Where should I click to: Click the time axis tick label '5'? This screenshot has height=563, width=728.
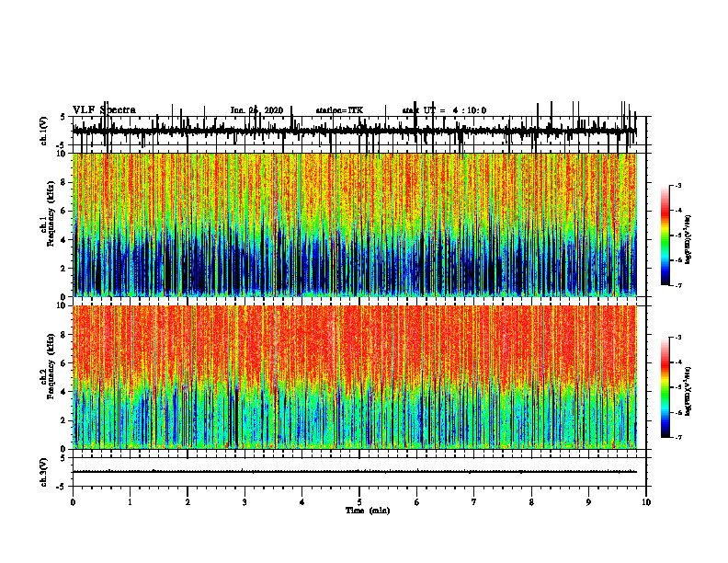(x=359, y=502)
